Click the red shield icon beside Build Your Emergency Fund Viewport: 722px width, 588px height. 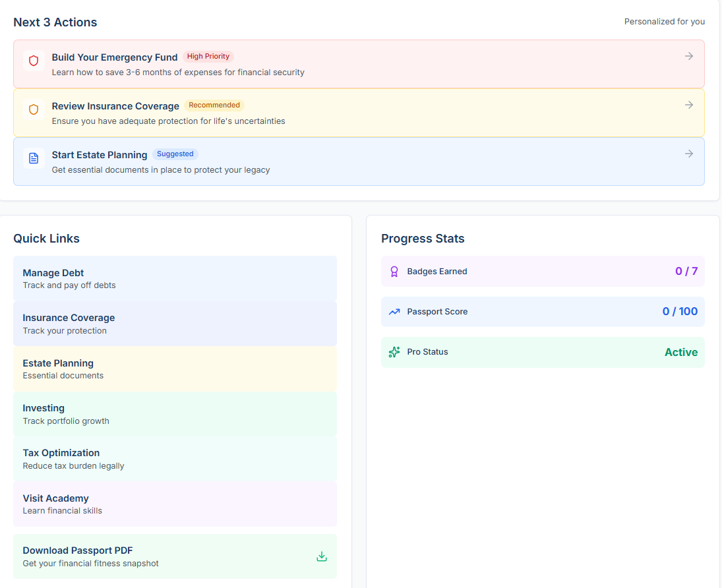(x=34, y=61)
